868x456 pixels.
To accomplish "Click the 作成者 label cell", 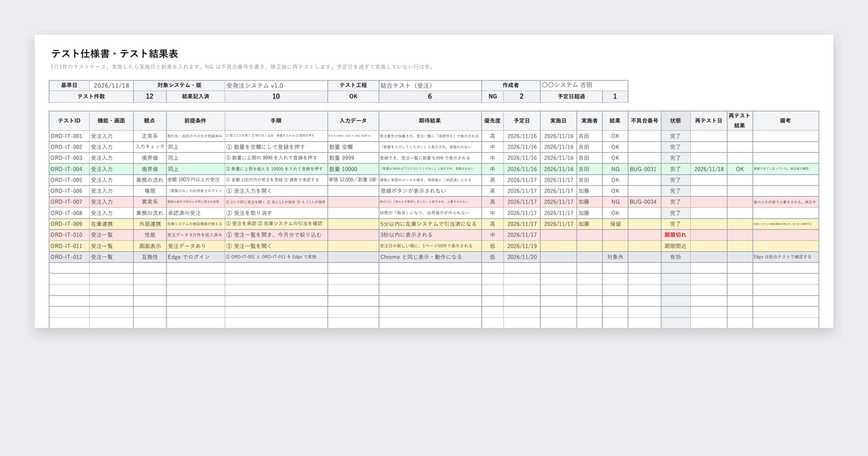I will 511,85.
